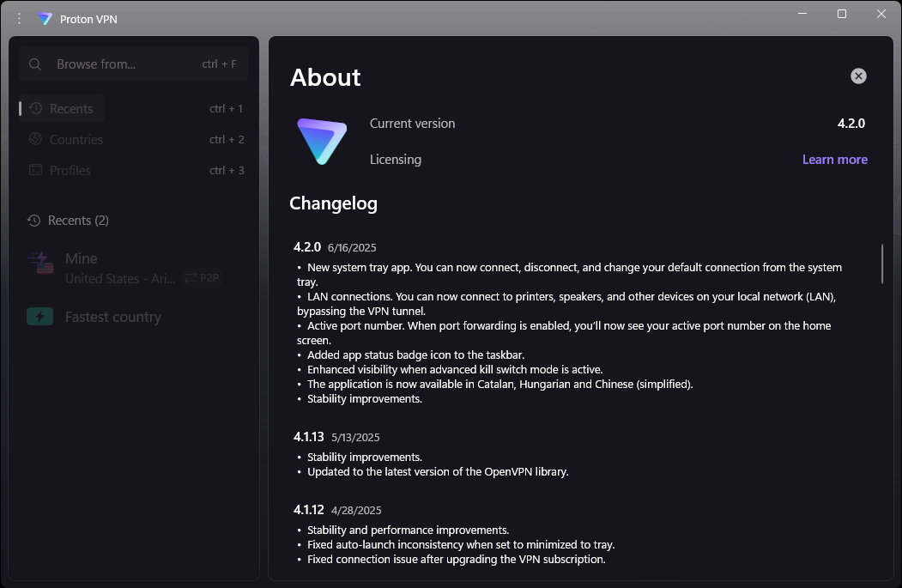
Task: Click the Countries globe icon
Action: (36, 139)
